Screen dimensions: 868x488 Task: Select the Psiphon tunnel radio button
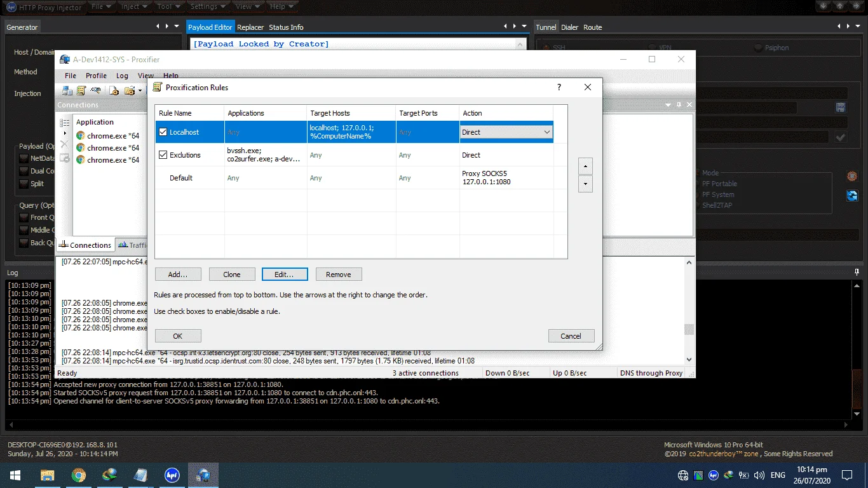[x=758, y=48]
